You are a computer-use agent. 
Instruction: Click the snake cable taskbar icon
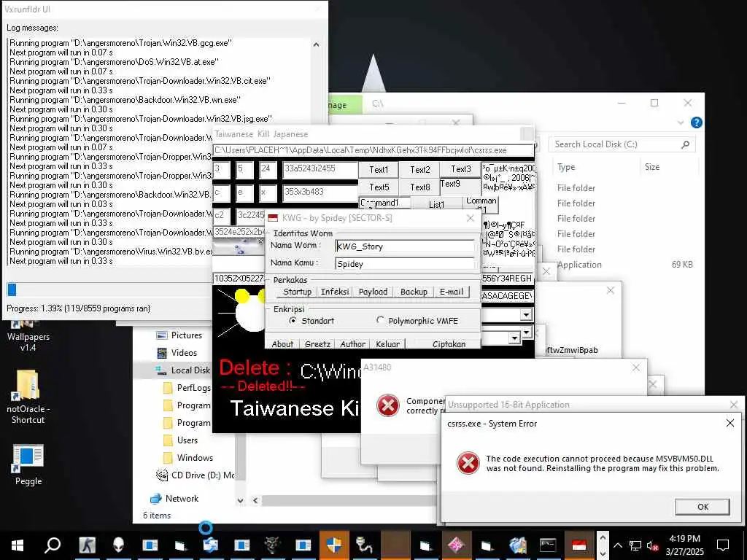pyautogui.click(x=365, y=545)
